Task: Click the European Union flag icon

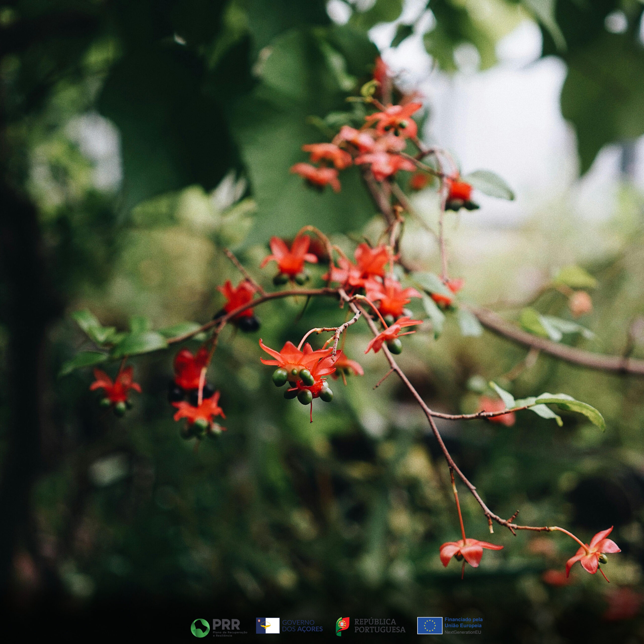Action: 430,625
